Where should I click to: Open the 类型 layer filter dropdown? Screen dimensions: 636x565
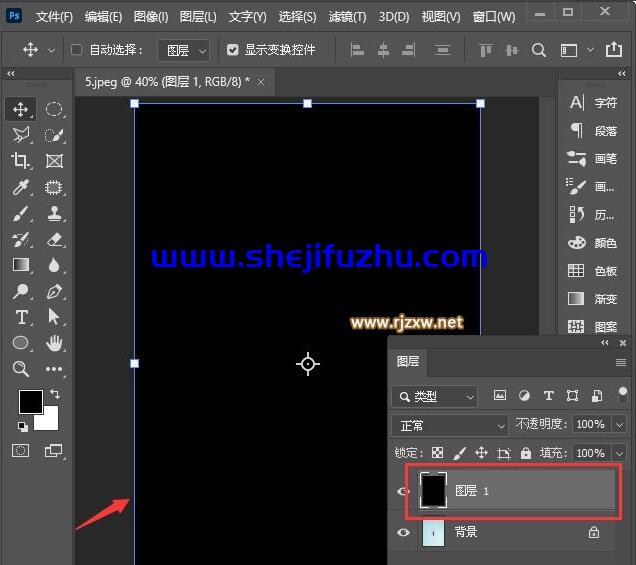pos(435,396)
